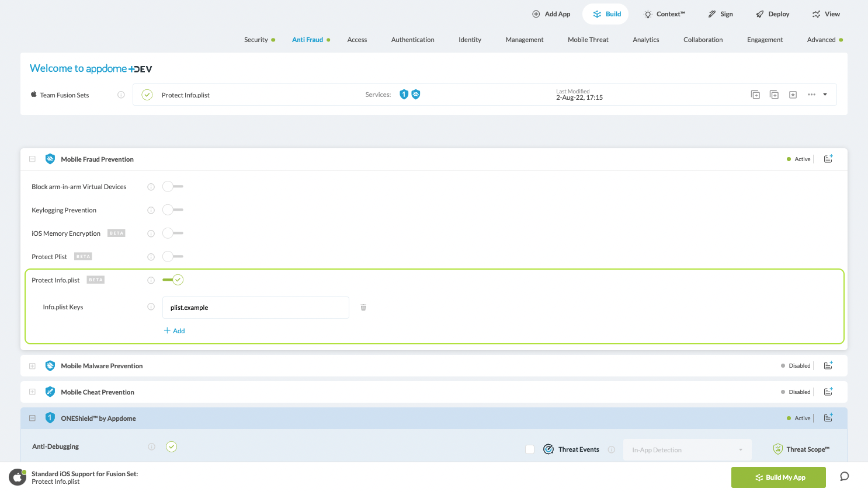Click the Add link under Info.plist Keys
The height and width of the screenshot is (492, 868).
(175, 331)
